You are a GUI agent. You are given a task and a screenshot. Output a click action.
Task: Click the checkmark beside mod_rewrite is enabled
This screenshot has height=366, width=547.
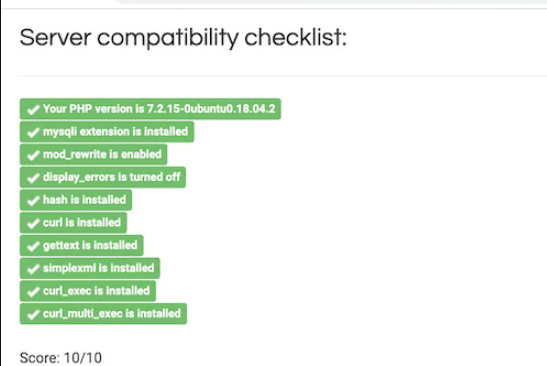(33, 155)
